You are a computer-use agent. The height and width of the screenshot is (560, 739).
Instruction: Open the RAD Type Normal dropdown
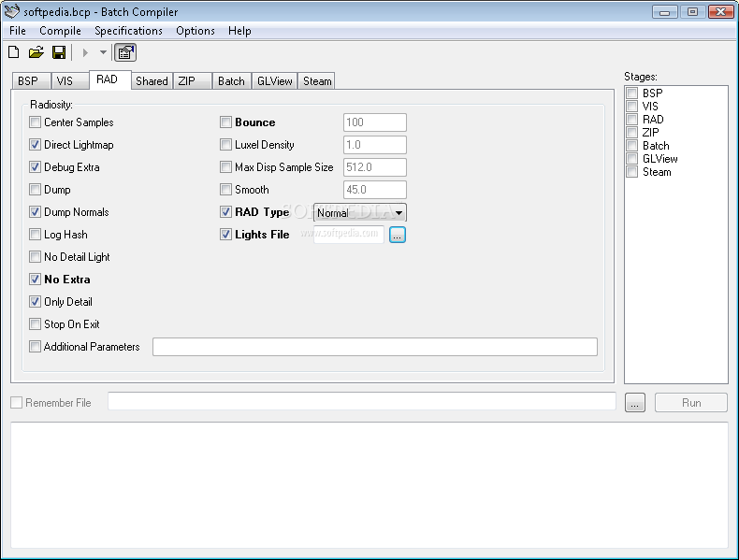360,213
